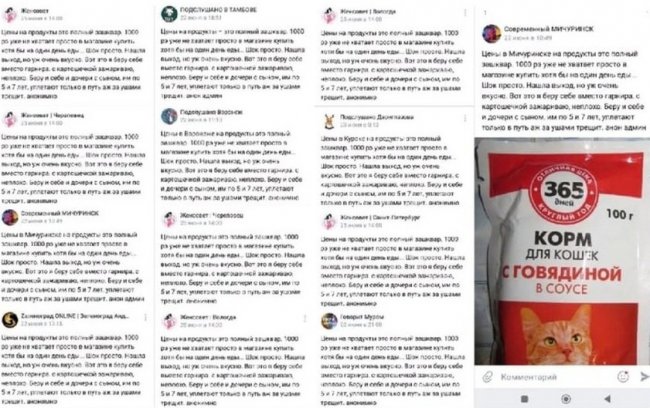The height and width of the screenshot is (408, 650).
Task: Open Зеленоград ONLINE group avatar
Action: (10, 320)
